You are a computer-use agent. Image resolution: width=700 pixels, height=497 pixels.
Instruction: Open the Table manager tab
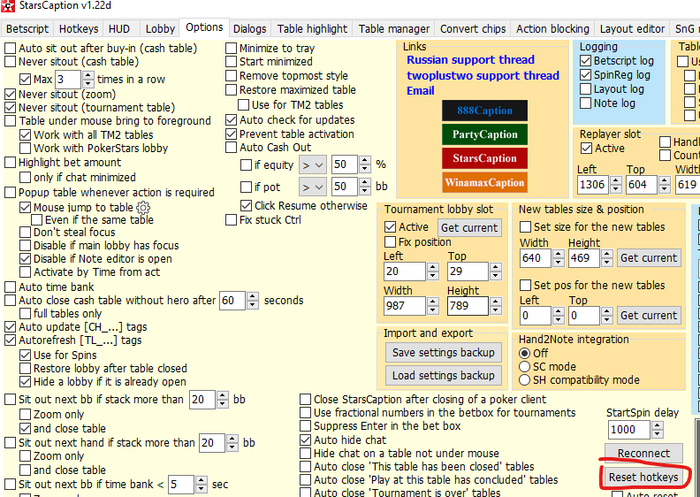(x=394, y=29)
